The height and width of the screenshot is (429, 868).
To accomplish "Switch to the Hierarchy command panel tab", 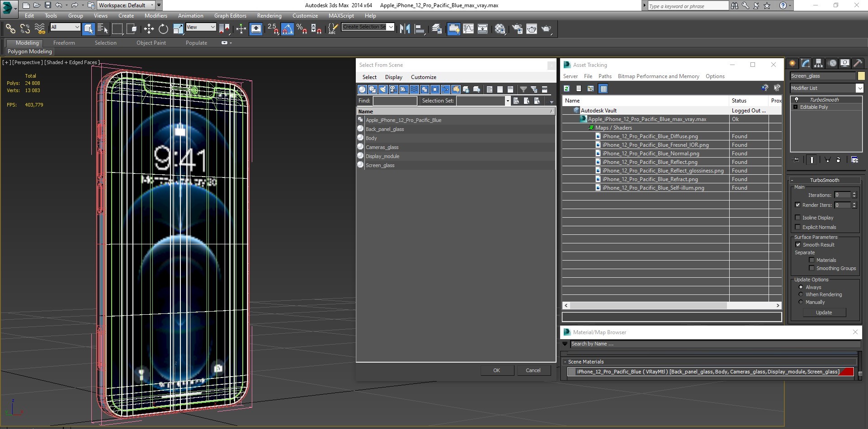I will pyautogui.click(x=818, y=63).
